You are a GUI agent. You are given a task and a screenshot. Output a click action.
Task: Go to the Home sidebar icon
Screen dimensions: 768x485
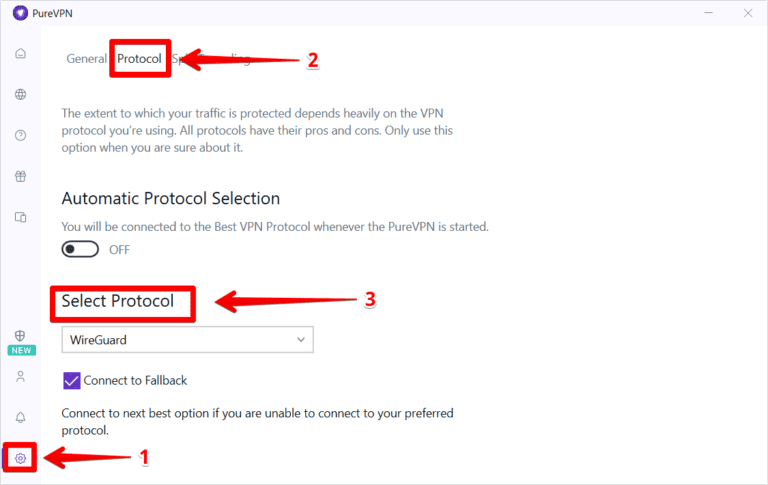20,53
